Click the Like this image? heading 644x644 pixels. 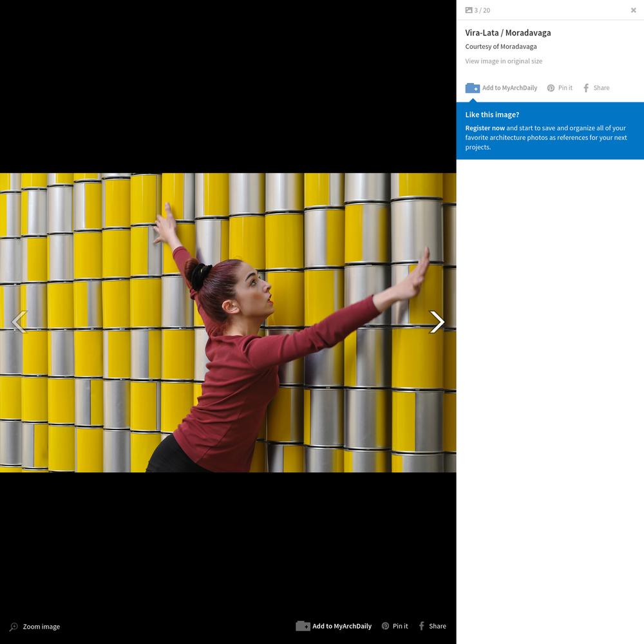coord(492,115)
